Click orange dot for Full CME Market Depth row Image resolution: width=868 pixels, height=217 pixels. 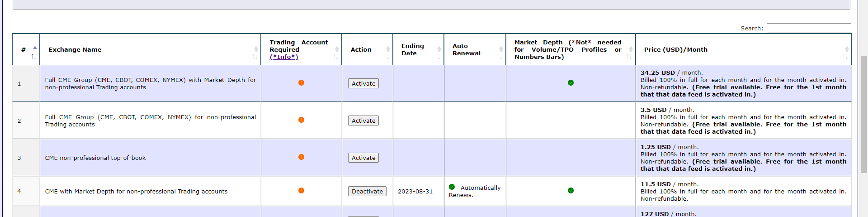[x=301, y=83]
